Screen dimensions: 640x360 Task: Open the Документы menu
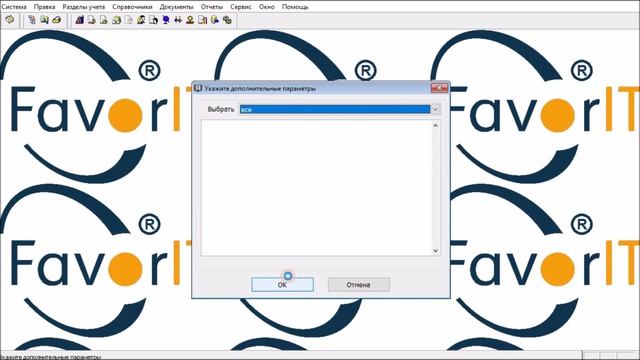176,7
